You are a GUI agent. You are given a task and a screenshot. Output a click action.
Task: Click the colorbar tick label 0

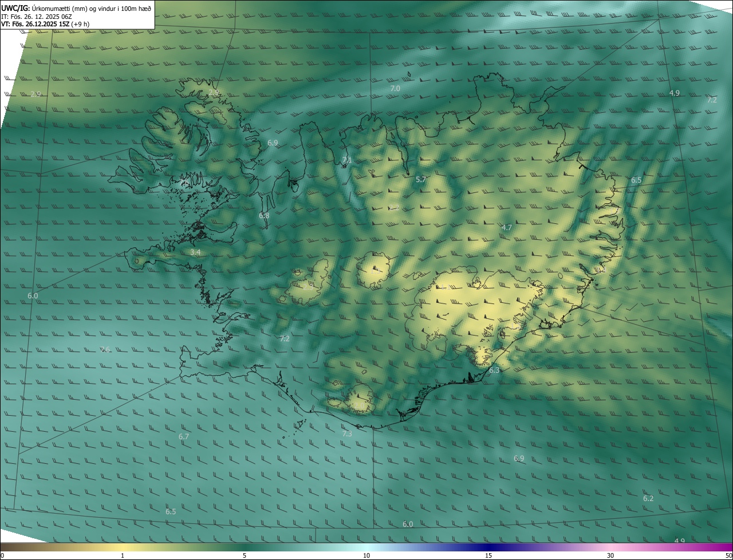point(2,555)
